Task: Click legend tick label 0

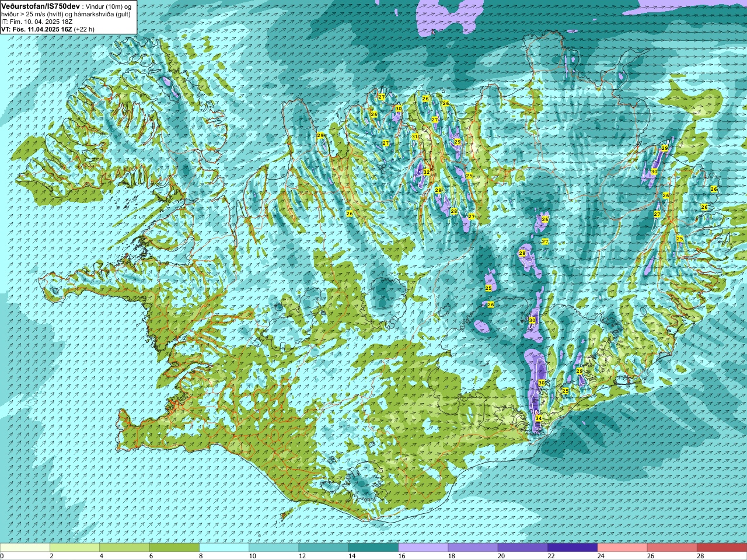Action: pyautogui.click(x=2, y=556)
